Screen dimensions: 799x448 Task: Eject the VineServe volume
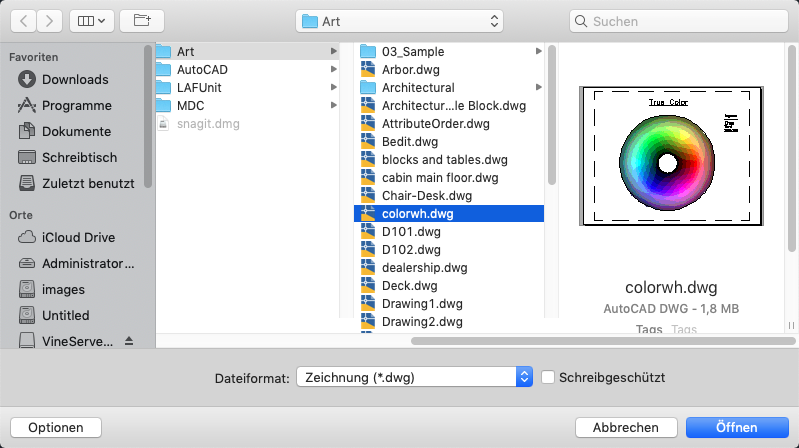point(129,341)
